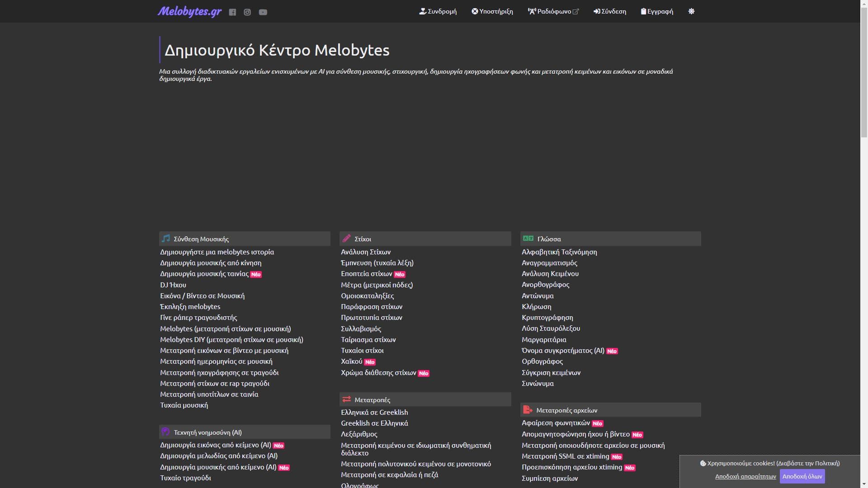Open Συλλαβισμός
This screenshot has height=488, width=868.
coord(361,329)
